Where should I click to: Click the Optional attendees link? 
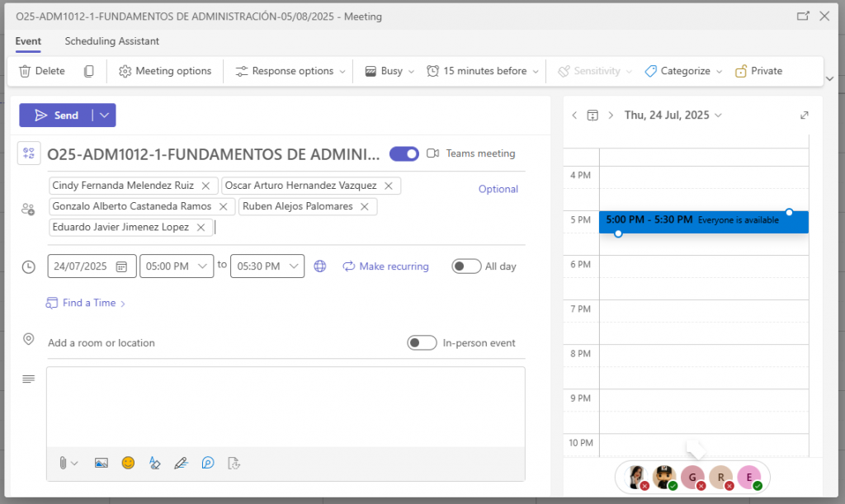[498, 189]
